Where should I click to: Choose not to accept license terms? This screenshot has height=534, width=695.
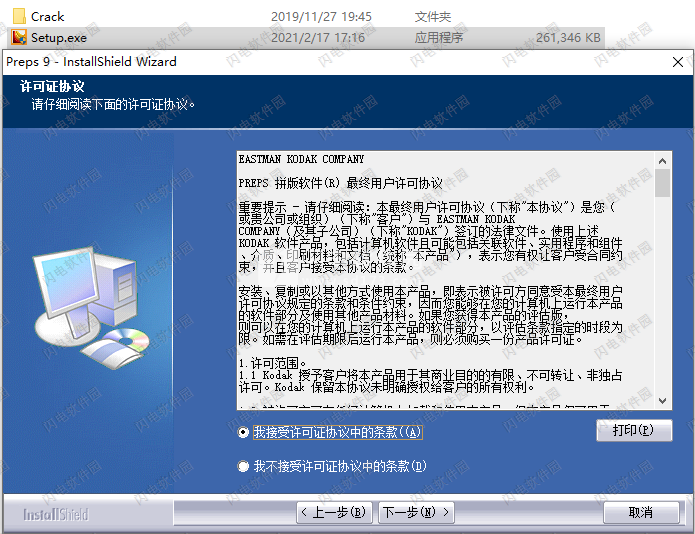(243, 466)
